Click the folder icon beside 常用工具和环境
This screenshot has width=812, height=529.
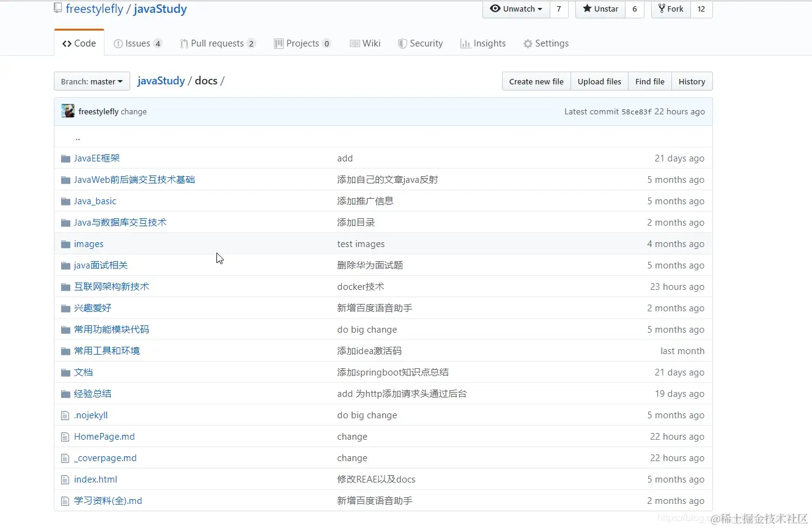pyautogui.click(x=65, y=351)
